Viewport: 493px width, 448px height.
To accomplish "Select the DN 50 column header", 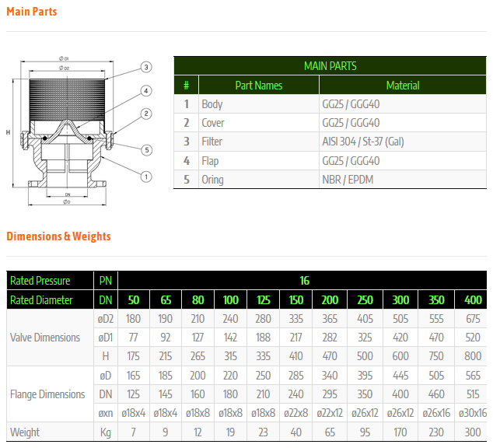I will [x=134, y=300].
